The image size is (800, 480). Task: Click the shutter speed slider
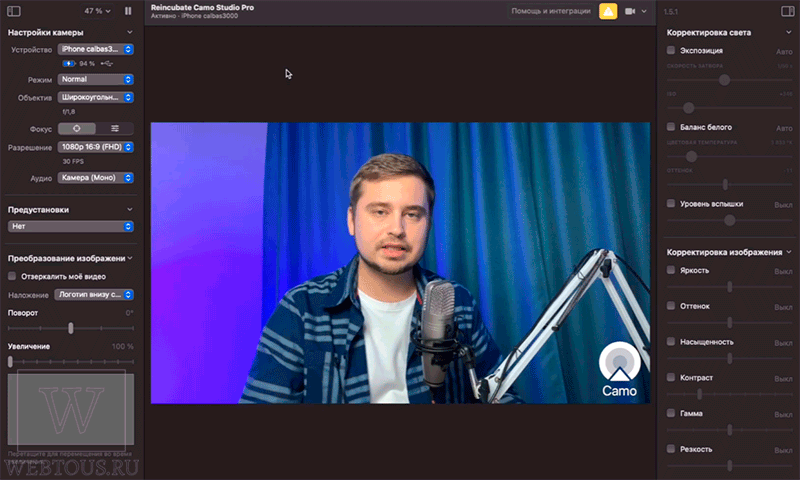coord(729,80)
